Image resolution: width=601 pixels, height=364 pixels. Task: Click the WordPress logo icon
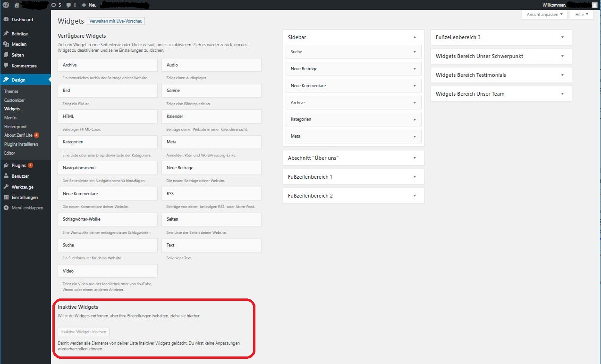click(x=6, y=5)
